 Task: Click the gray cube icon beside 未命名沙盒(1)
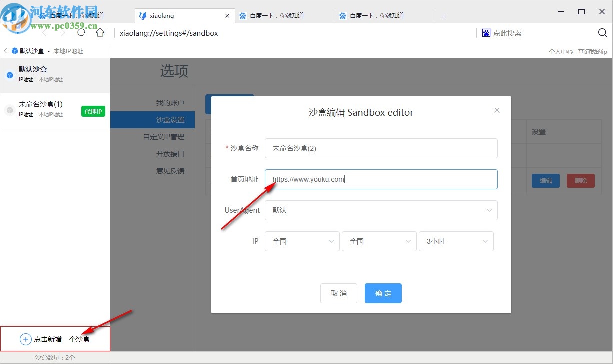point(10,109)
